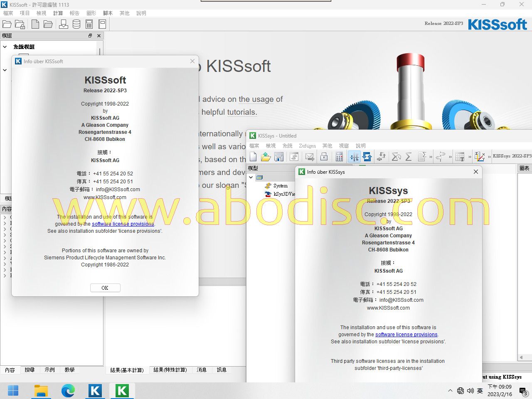
Task: Click the locked project folder icon
Action: click(x=20, y=24)
